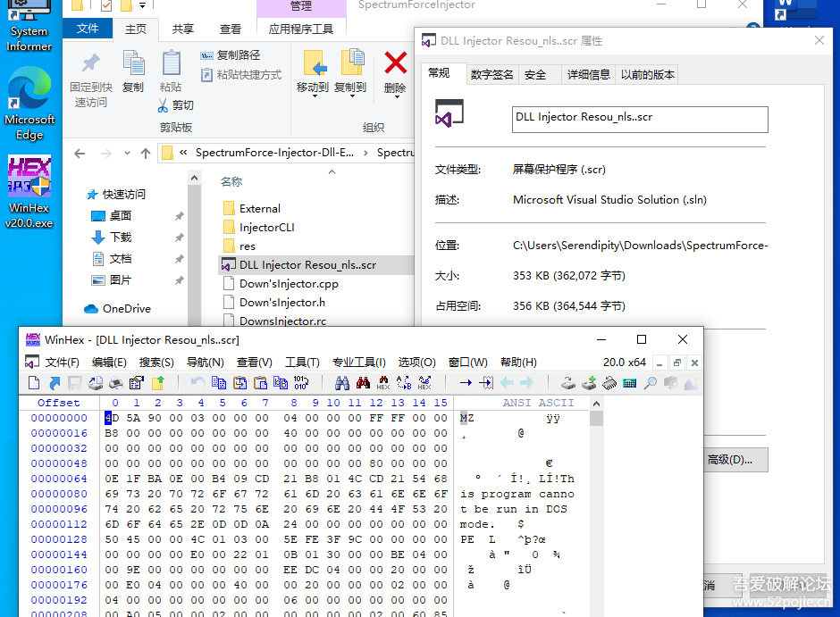Click Open file icon in WinHex toolbar

click(x=55, y=383)
